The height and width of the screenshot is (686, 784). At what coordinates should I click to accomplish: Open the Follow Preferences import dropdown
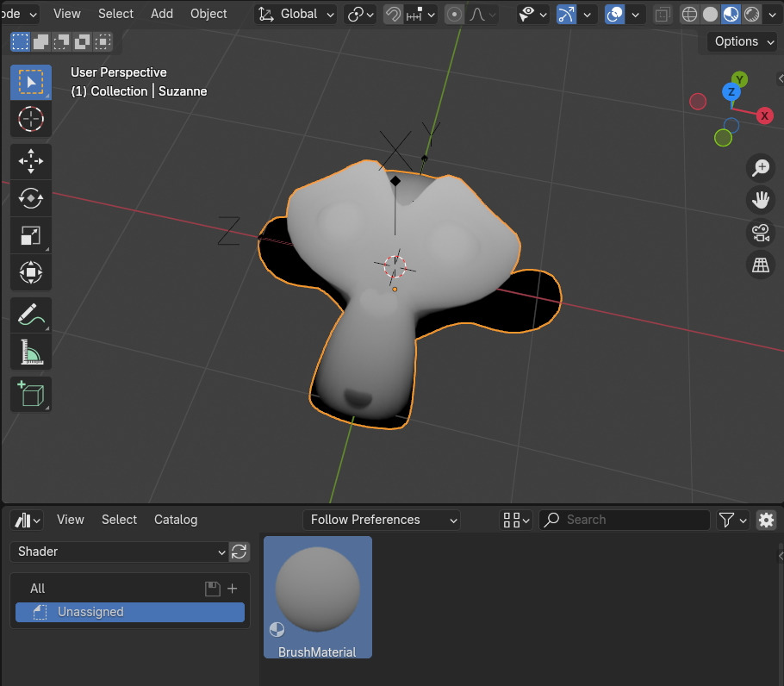pos(382,520)
